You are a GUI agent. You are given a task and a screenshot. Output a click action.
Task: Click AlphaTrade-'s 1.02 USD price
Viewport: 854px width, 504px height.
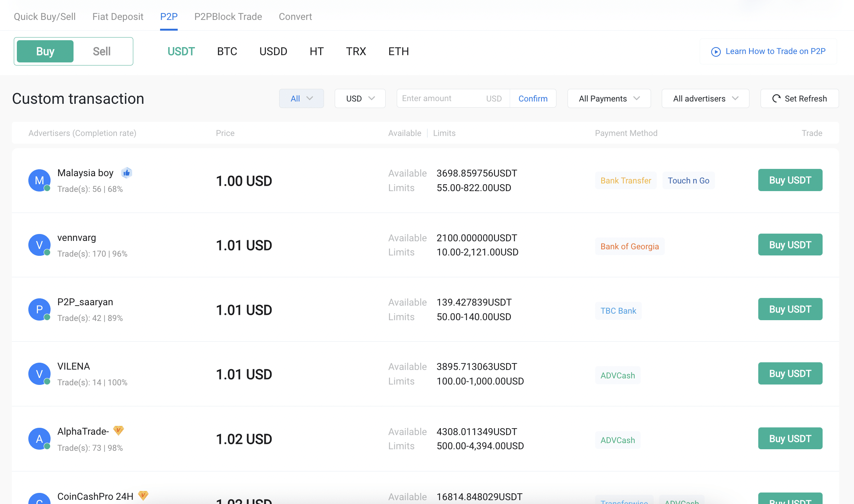click(244, 439)
